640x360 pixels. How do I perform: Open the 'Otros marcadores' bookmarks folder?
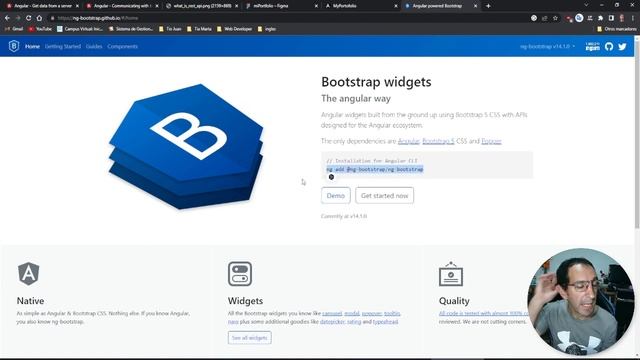pyautogui.click(x=616, y=29)
